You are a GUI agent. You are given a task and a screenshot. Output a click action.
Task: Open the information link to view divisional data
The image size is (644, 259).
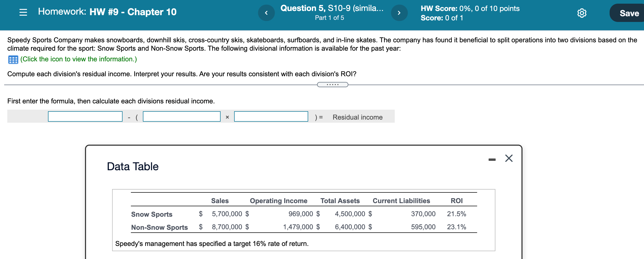78,59
